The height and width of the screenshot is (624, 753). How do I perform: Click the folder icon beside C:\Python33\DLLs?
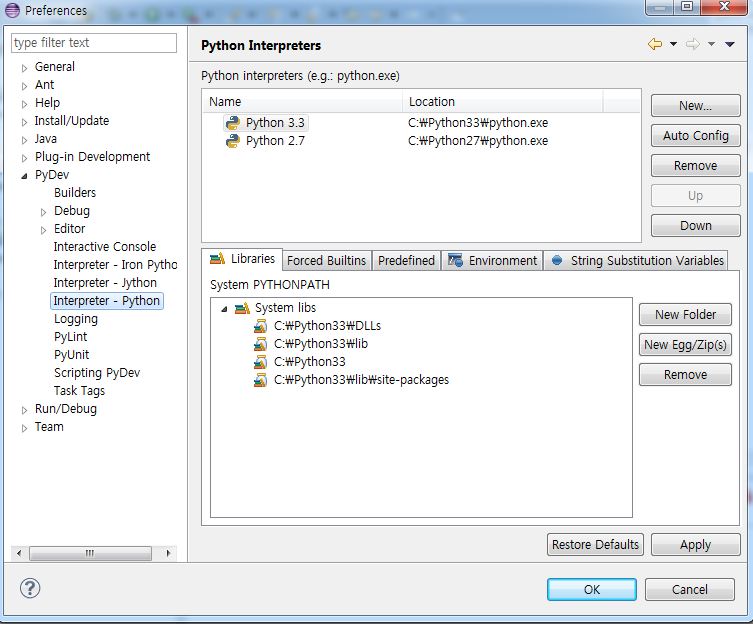click(260, 326)
